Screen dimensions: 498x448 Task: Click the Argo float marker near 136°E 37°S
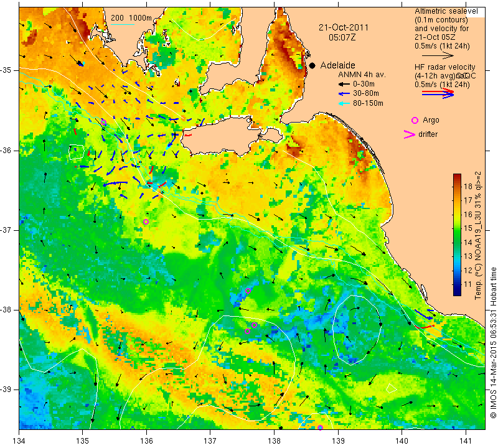[146, 222]
